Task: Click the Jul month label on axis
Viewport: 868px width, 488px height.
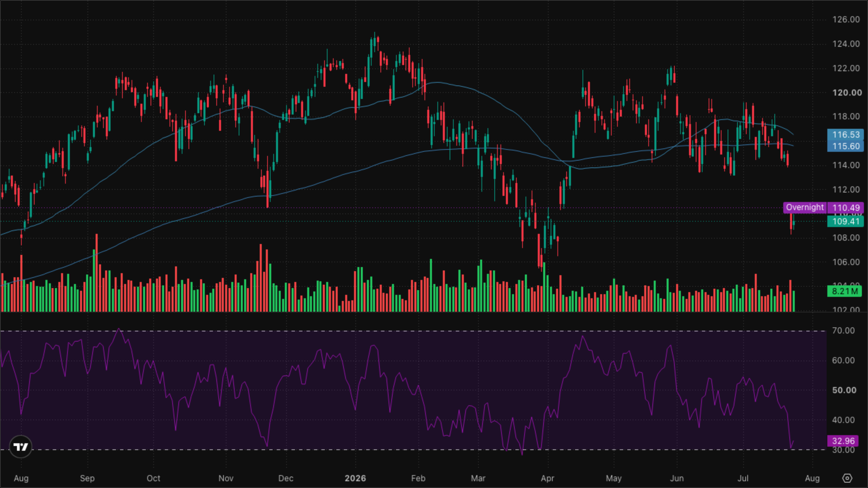Action: pyautogui.click(x=743, y=478)
